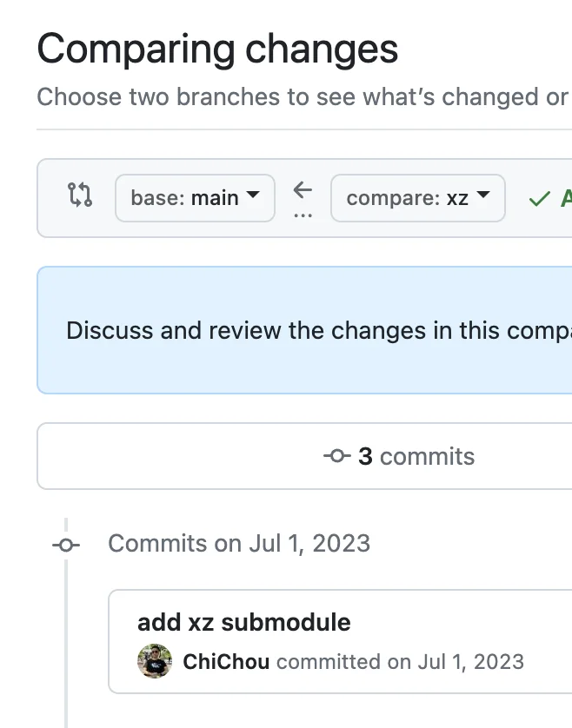The image size is (572, 728).
Task: Click the git compare arrows icon
Action: coord(80,195)
